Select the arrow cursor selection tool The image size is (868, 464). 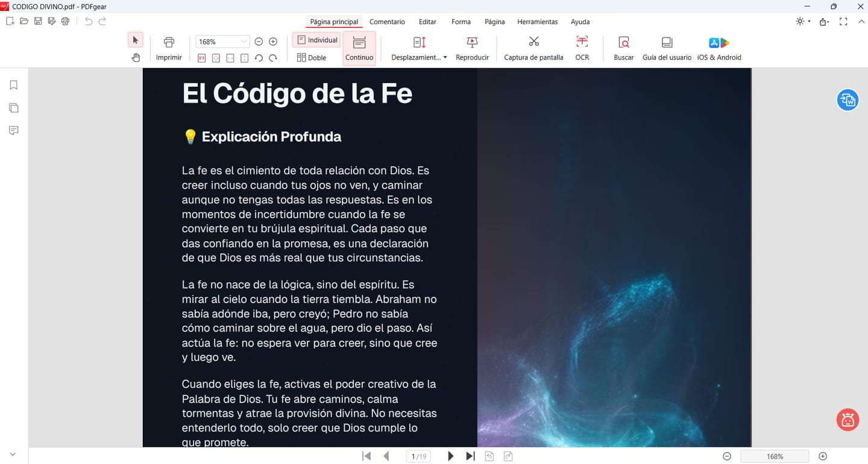[136, 40]
